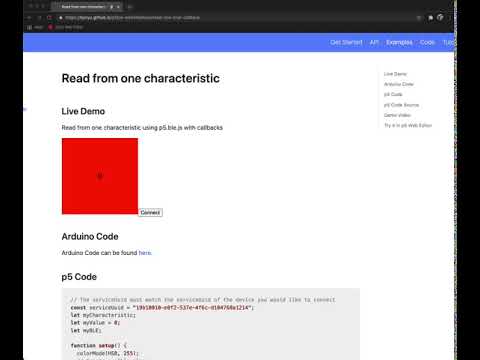Focus the browser address bar URL
480x360 pixels.
tap(132, 17)
